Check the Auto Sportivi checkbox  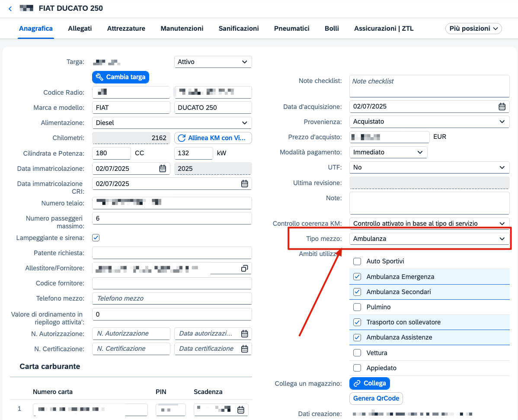[x=357, y=261]
